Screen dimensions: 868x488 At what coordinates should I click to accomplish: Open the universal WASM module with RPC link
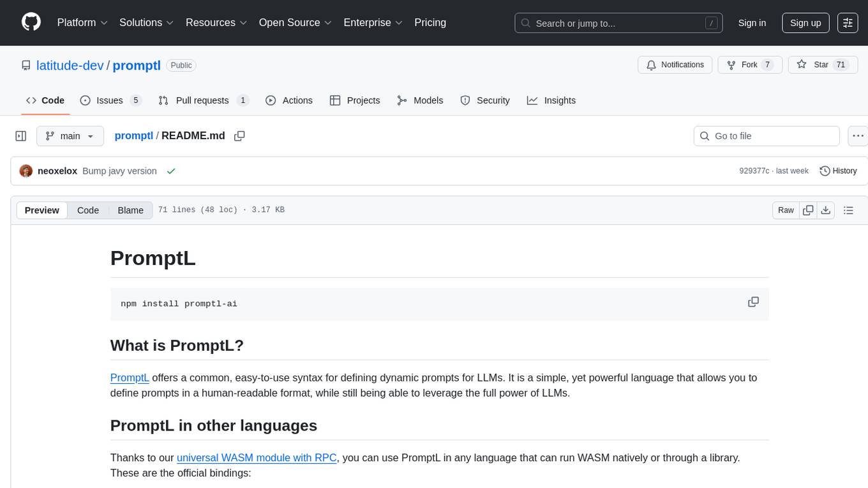coord(257,457)
